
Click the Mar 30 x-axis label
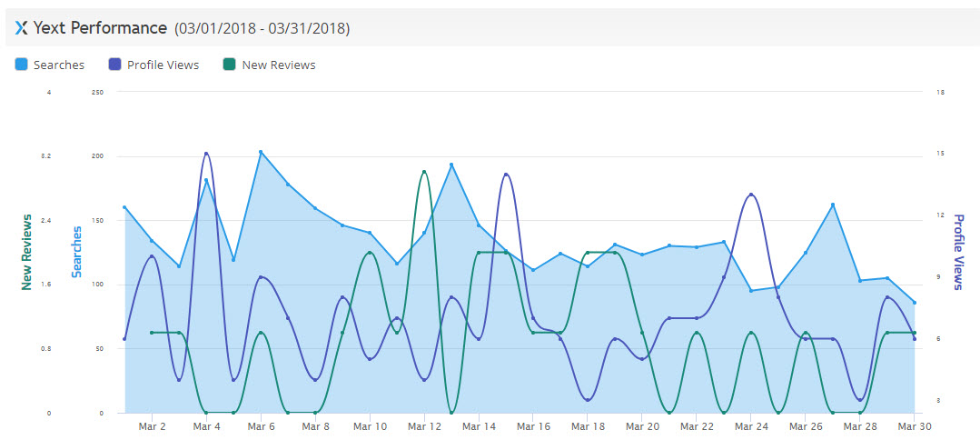(914, 425)
